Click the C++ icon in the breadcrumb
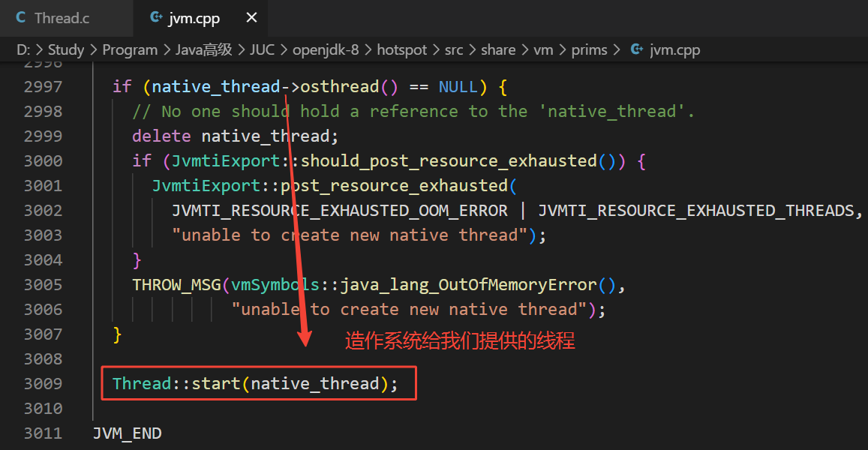868x450 pixels. click(x=637, y=49)
